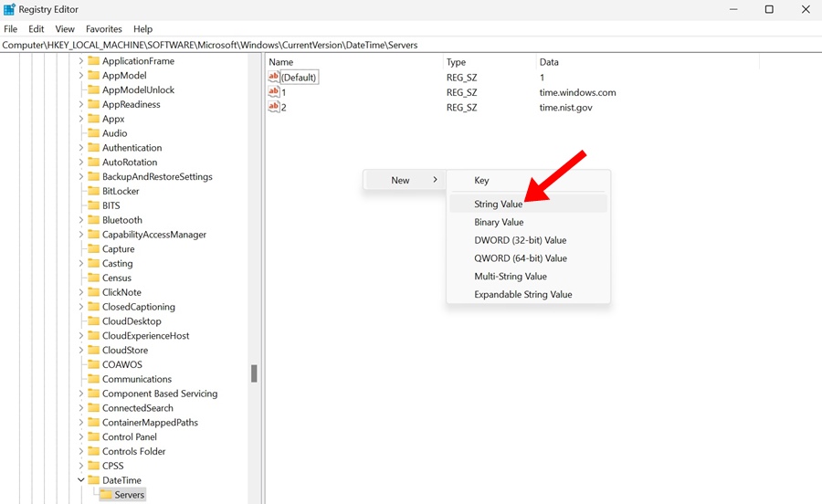Click the string icon next to (Default) value
This screenshot has height=504, width=822.
pyautogui.click(x=274, y=77)
